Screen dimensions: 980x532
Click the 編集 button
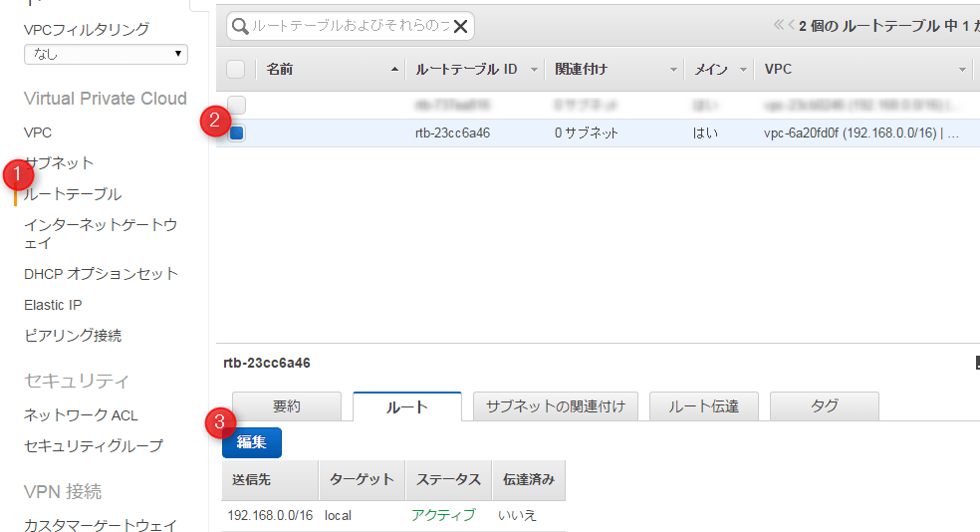pos(251,443)
